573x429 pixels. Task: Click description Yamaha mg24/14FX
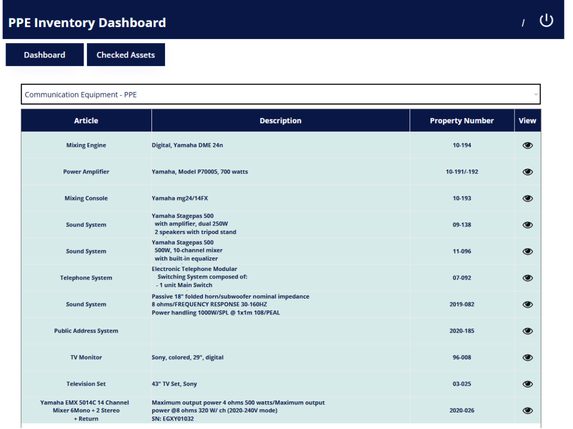(180, 198)
